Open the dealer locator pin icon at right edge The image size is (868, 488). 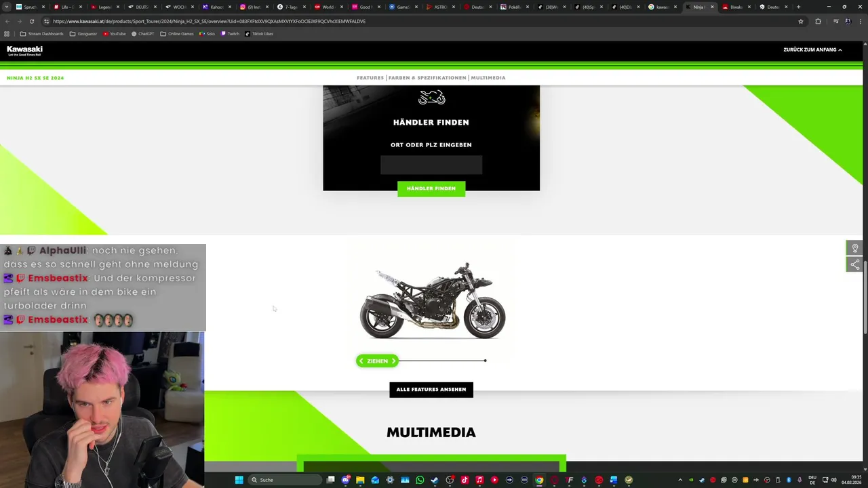click(855, 248)
